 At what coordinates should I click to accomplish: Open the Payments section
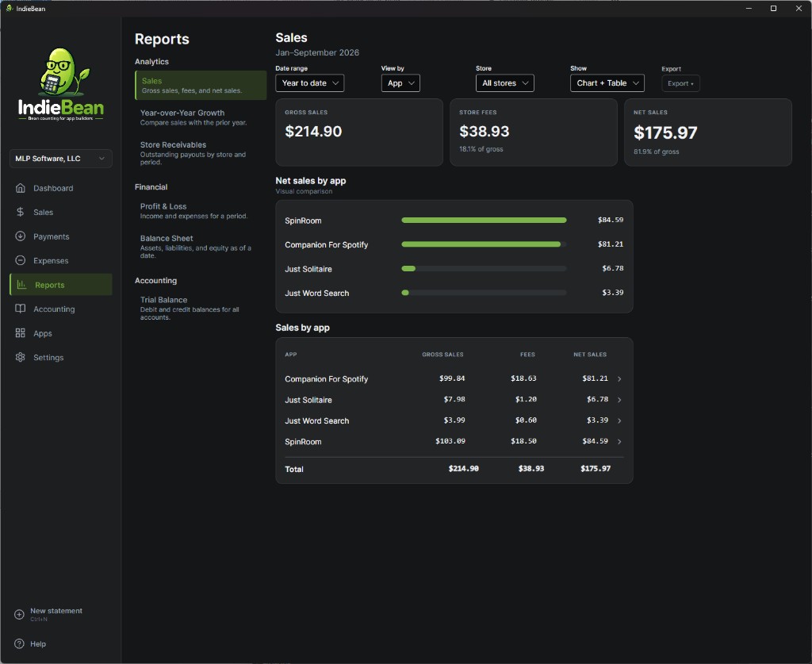point(60,236)
